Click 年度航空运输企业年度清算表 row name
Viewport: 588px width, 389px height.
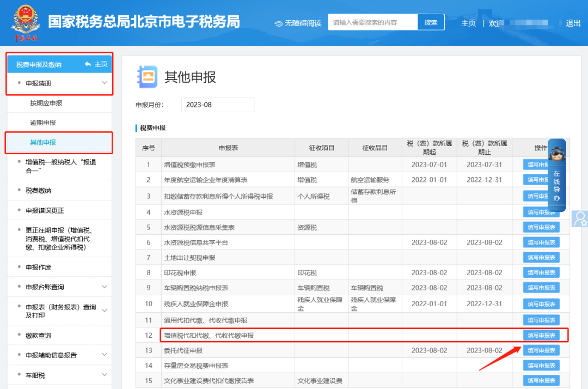click(x=205, y=180)
